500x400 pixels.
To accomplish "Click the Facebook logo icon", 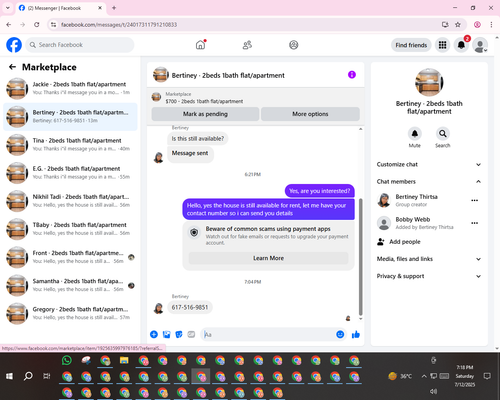I will tap(14, 45).
